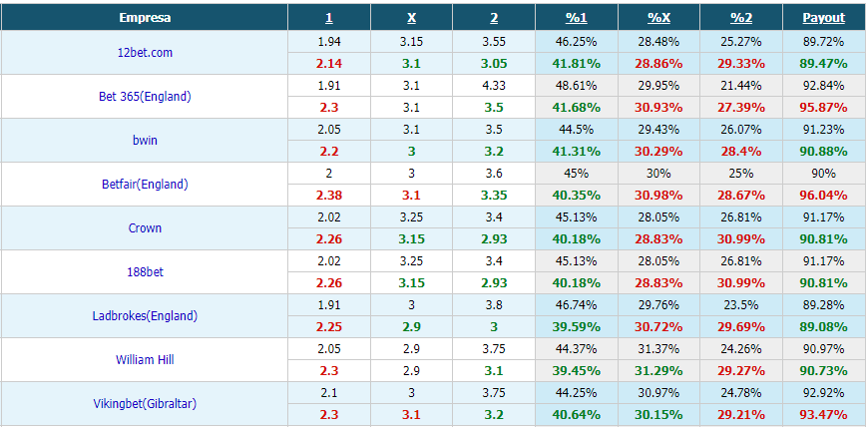Select Ladbrokes payout 89.08%
This screenshot has width=868, height=427.
click(824, 327)
